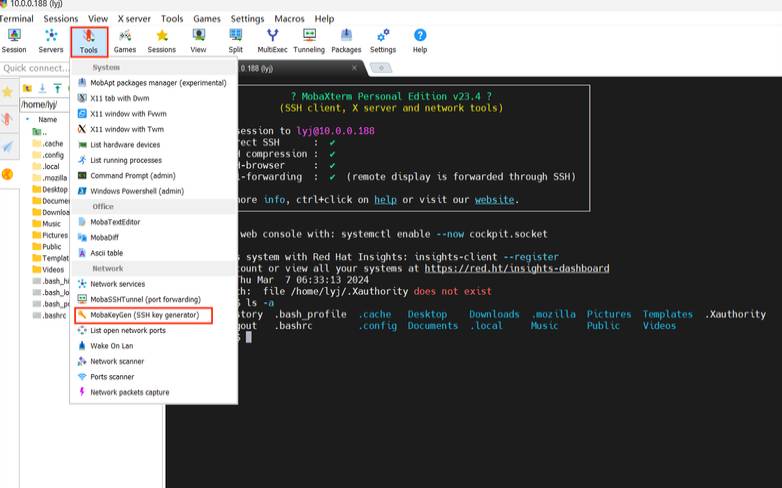782x488 pixels.
Task: Open the Session toolbar icon
Action: pos(14,41)
